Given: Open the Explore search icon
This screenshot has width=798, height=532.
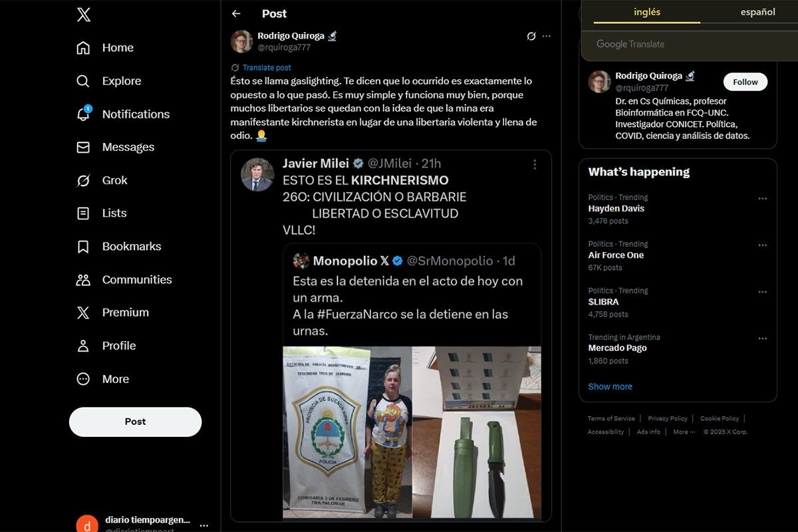Looking at the screenshot, I should 83,81.
